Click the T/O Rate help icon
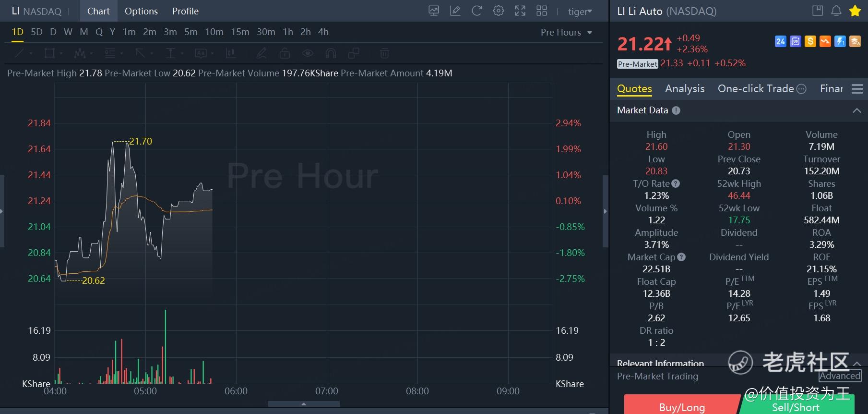The height and width of the screenshot is (414, 868). click(676, 183)
